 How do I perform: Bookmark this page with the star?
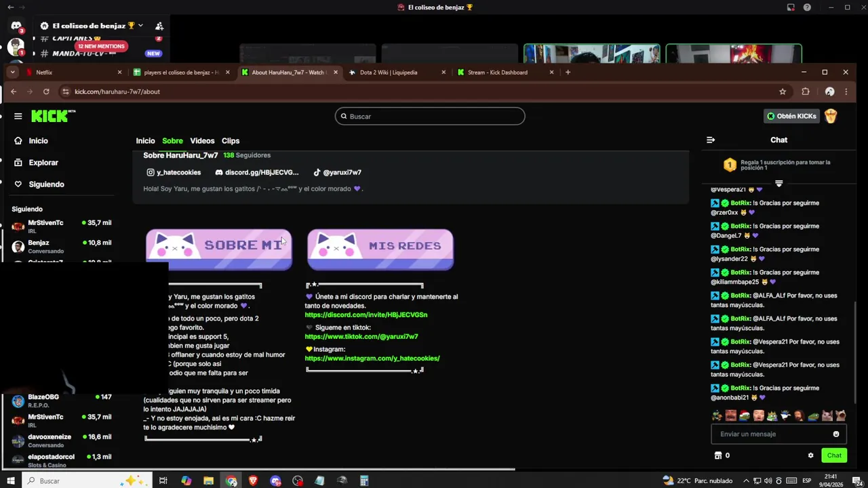pyautogui.click(x=783, y=91)
